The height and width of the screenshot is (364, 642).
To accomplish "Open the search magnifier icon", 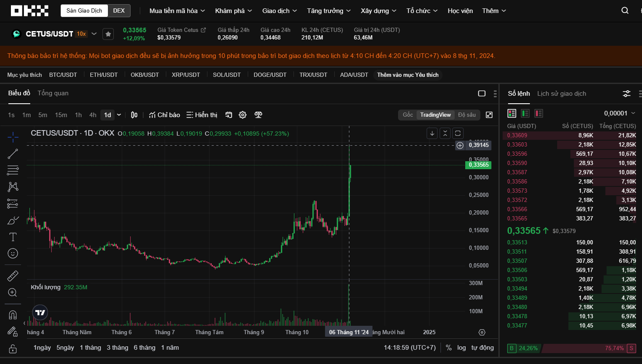I will [x=625, y=10].
